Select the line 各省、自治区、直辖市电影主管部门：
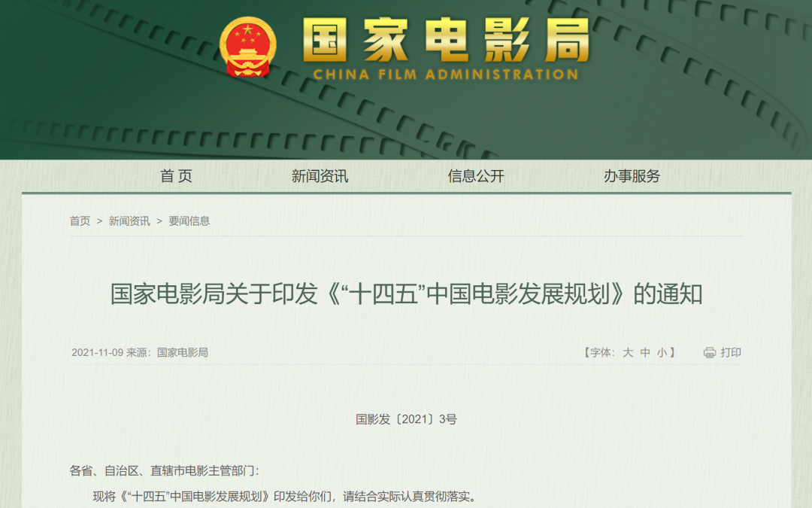The width and height of the screenshot is (812, 508). tap(164, 470)
